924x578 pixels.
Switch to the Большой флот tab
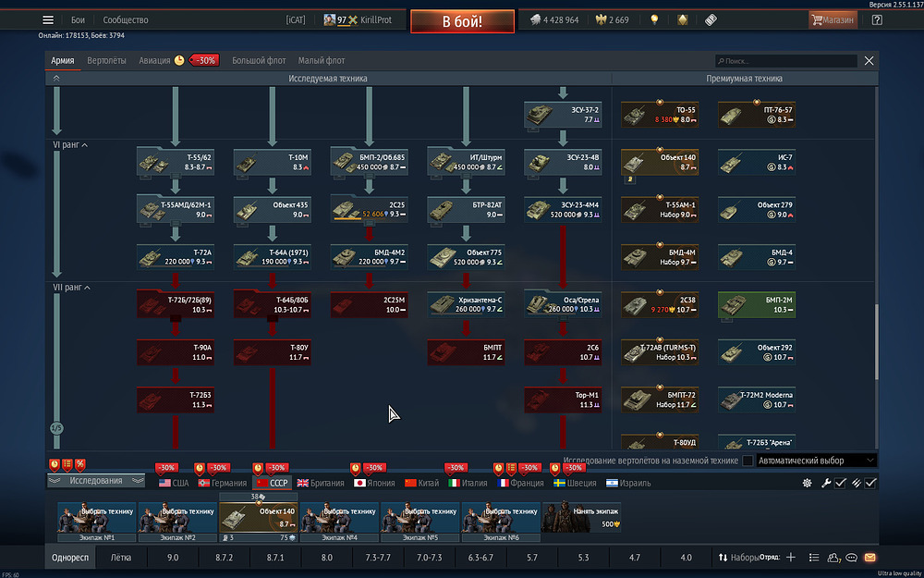(x=259, y=60)
